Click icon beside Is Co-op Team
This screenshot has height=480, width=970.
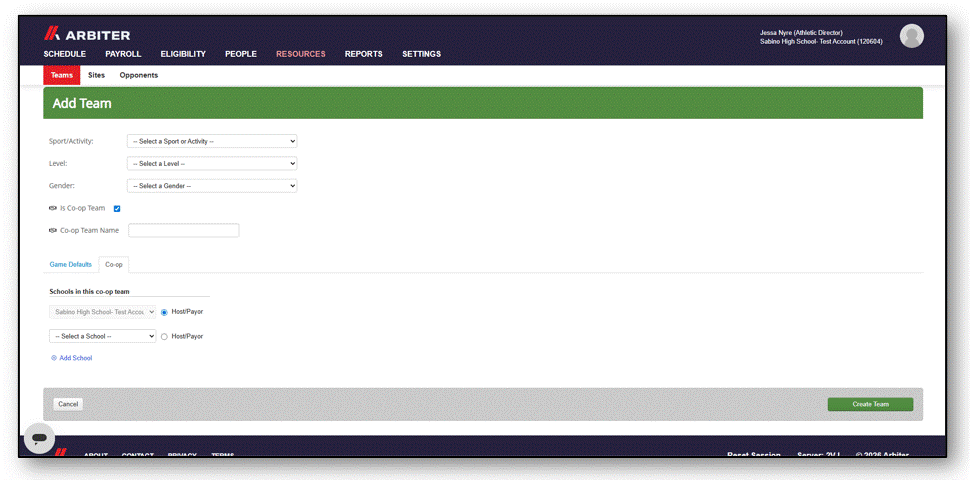click(53, 208)
